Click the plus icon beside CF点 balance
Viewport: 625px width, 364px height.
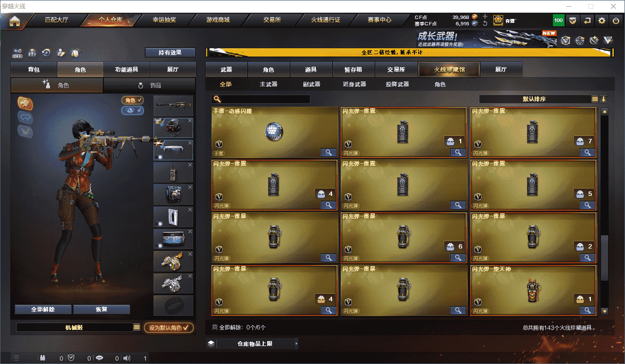485,17
